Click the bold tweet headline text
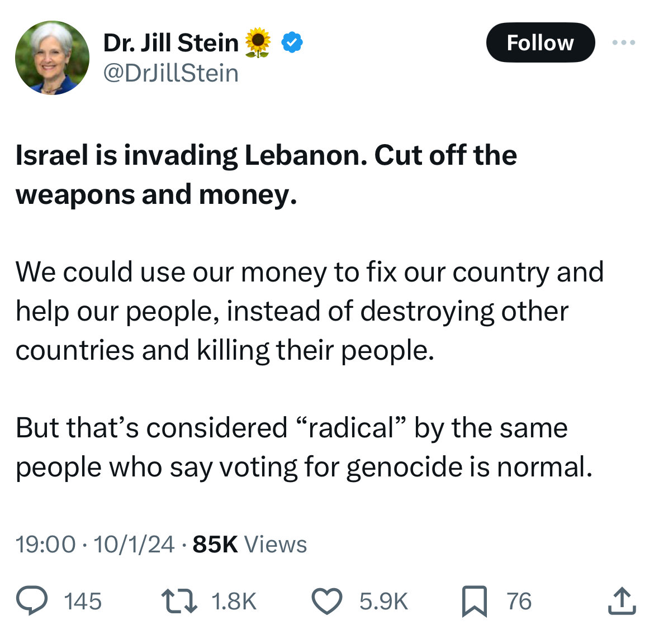The height and width of the screenshot is (644, 654). click(266, 175)
